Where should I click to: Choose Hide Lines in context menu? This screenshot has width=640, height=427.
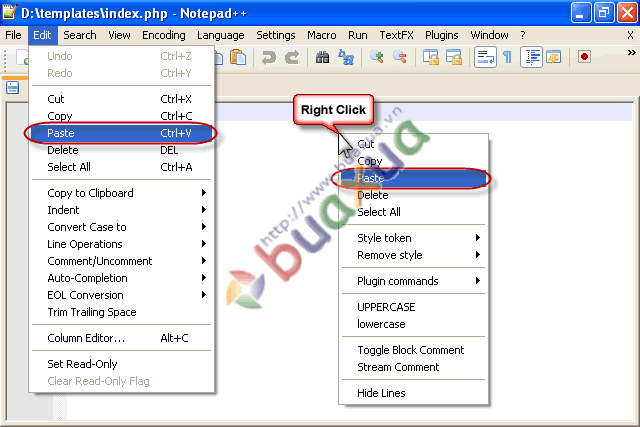(x=413, y=393)
